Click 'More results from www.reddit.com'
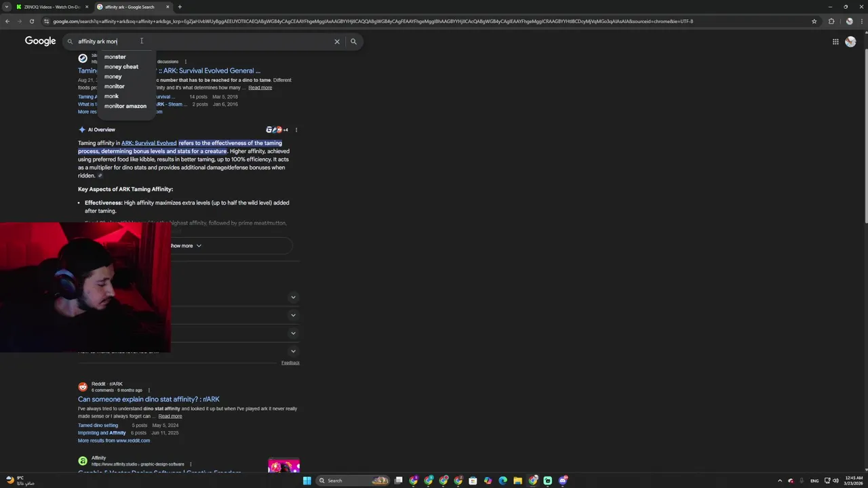 point(114,441)
